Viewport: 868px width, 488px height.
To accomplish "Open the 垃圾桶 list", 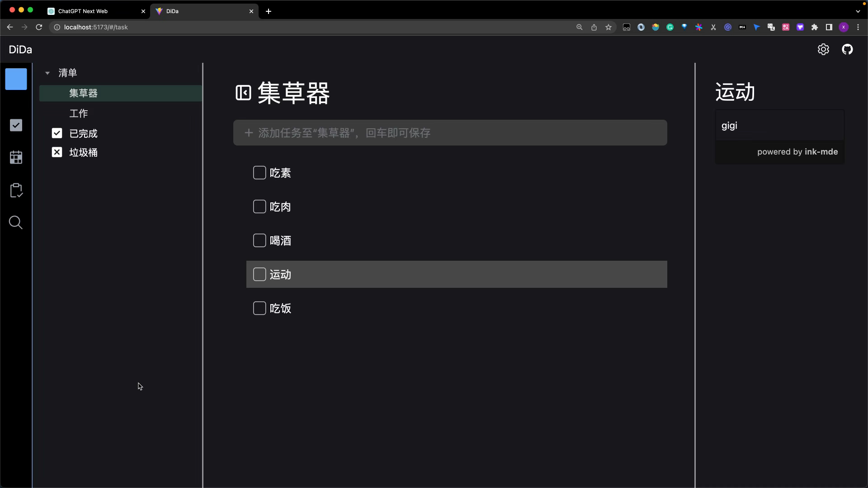I will 83,153.
